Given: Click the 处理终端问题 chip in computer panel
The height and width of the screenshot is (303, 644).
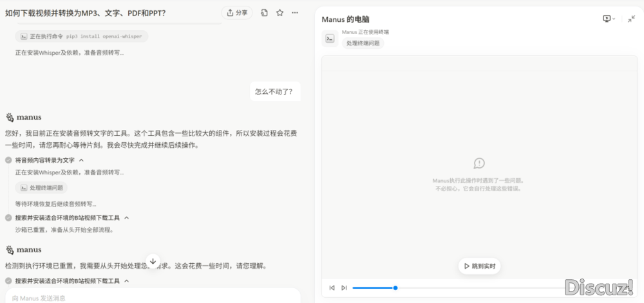Looking at the screenshot, I should 363,43.
